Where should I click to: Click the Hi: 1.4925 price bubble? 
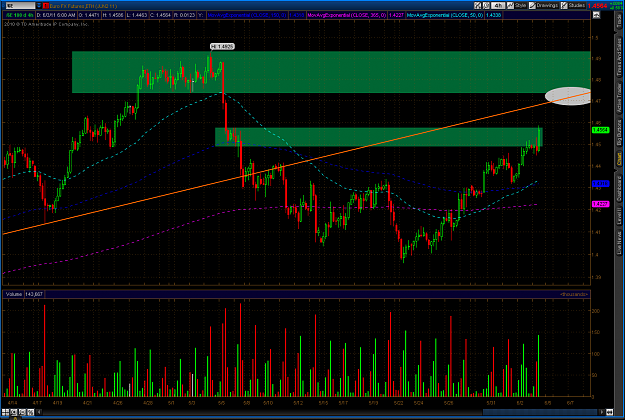point(222,47)
